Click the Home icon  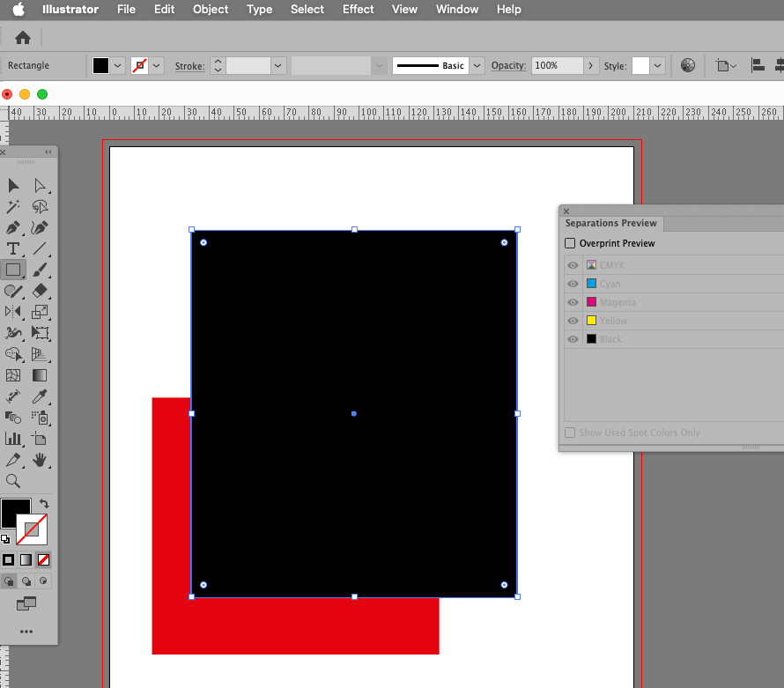[22, 38]
